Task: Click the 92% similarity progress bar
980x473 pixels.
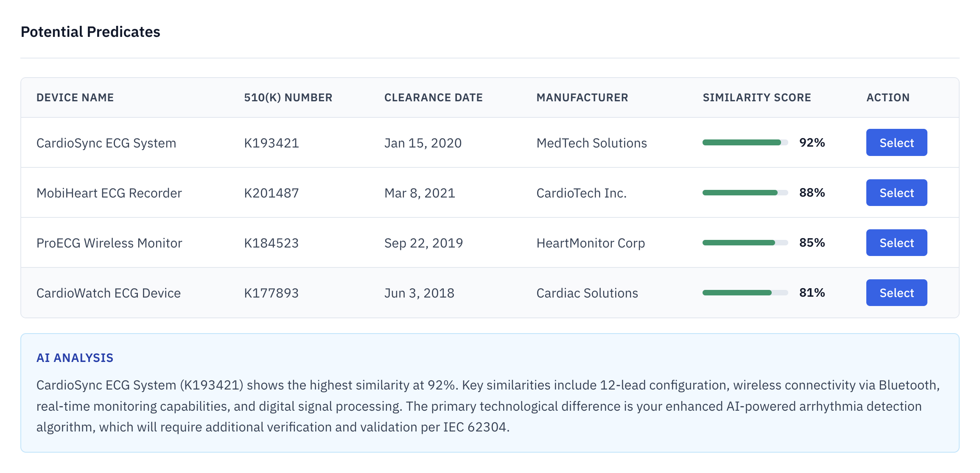Action: 745,142
